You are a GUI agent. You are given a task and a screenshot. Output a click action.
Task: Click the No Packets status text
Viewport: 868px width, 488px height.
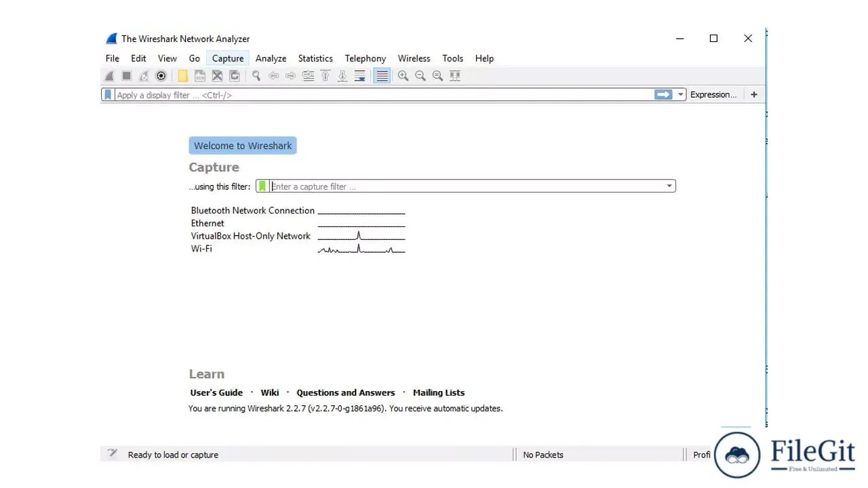[x=543, y=455]
